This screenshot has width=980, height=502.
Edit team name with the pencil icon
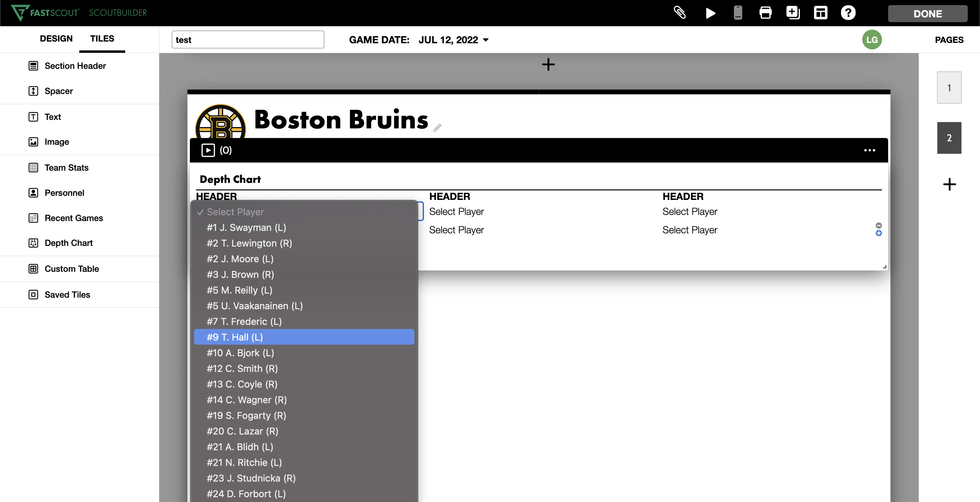click(x=437, y=128)
